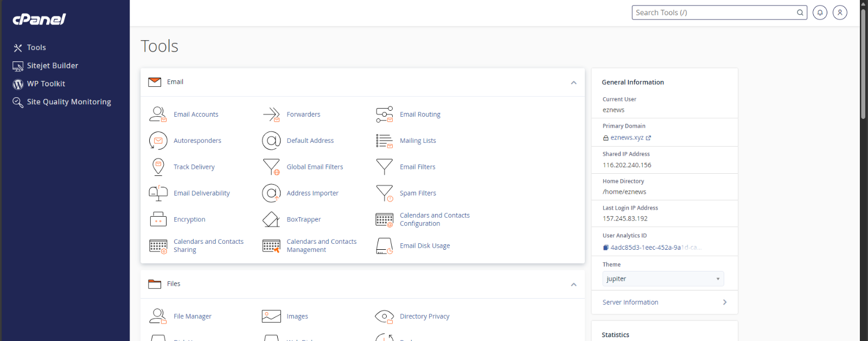Image resolution: width=868 pixels, height=341 pixels.
Task: Click the search magnifier icon
Action: click(x=800, y=12)
